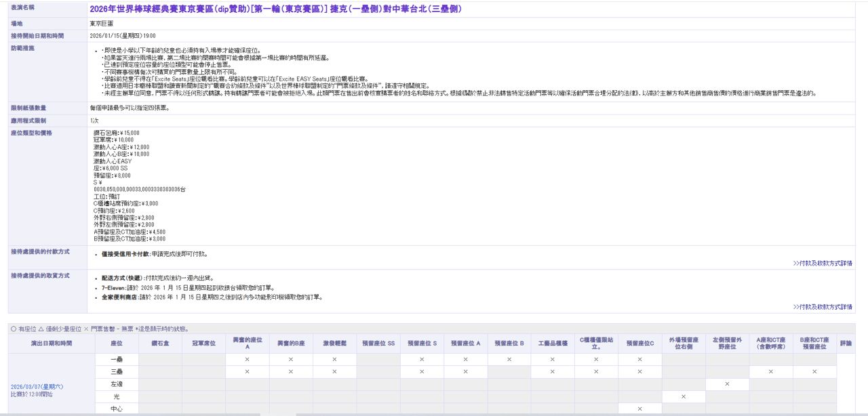This screenshot has height=416, width=868.
Task: Click the 2026年世界棒球經典賽 event title
Action: click(x=276, y=9)
